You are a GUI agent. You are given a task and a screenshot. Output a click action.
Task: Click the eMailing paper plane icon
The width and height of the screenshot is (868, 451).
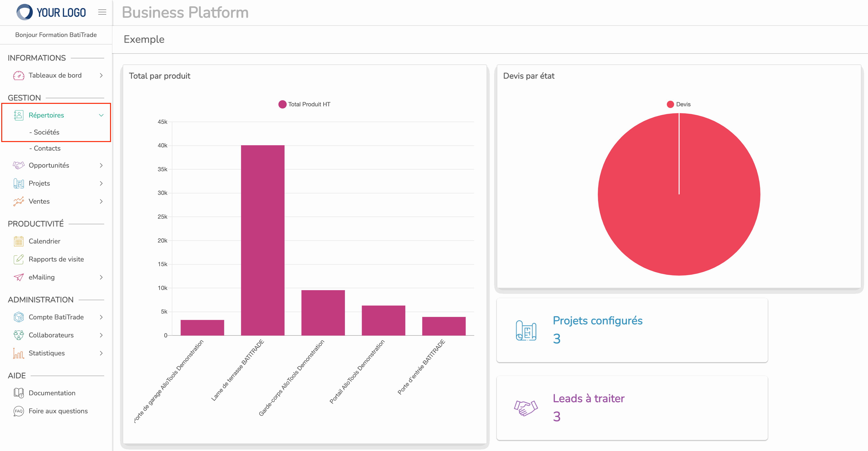(18, 277)
